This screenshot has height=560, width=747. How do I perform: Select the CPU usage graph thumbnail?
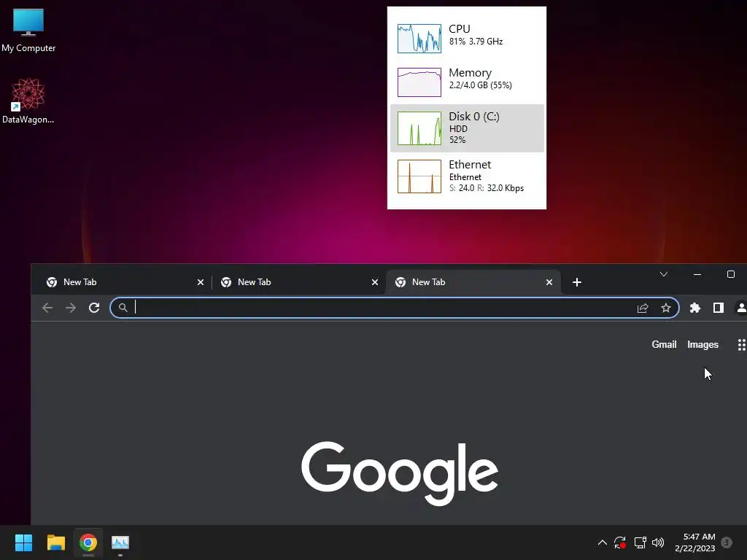(419, 39)
